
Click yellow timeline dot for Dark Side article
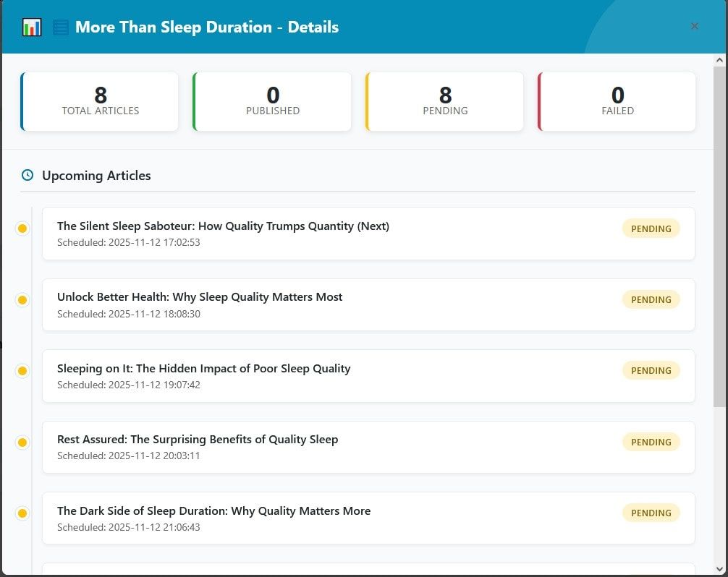pyautogui.click(x=22, y=513)
